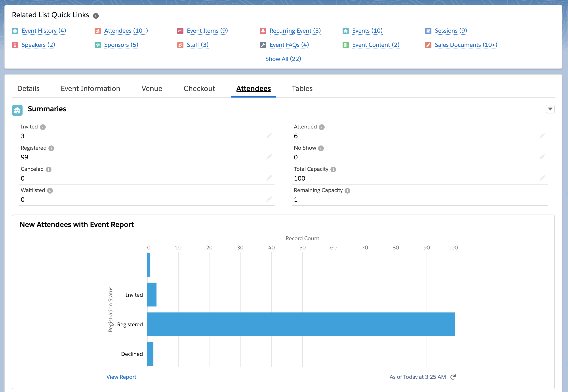Click the pencil edit icon for Attended
The image size is (568, 392).
pos(542,136)
